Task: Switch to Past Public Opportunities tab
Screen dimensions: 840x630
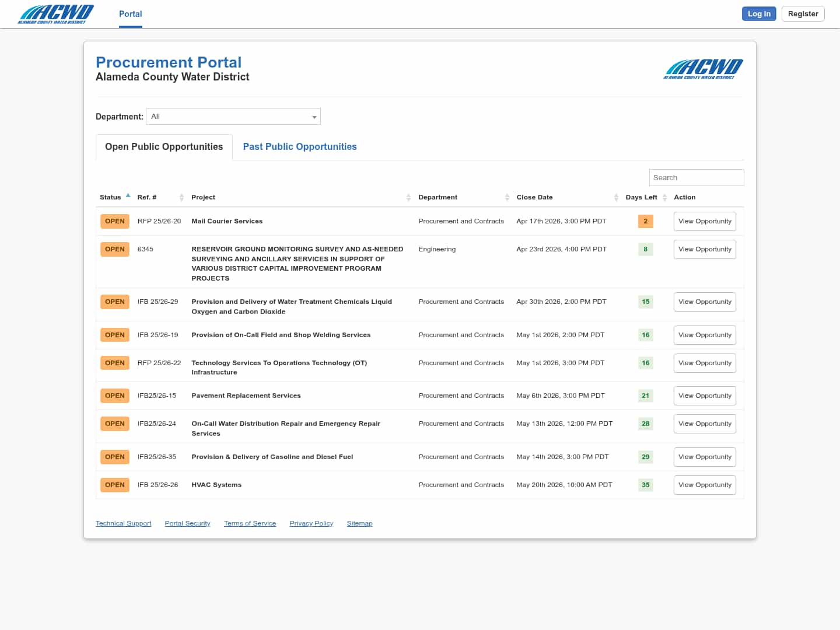Action: [300, 147]
